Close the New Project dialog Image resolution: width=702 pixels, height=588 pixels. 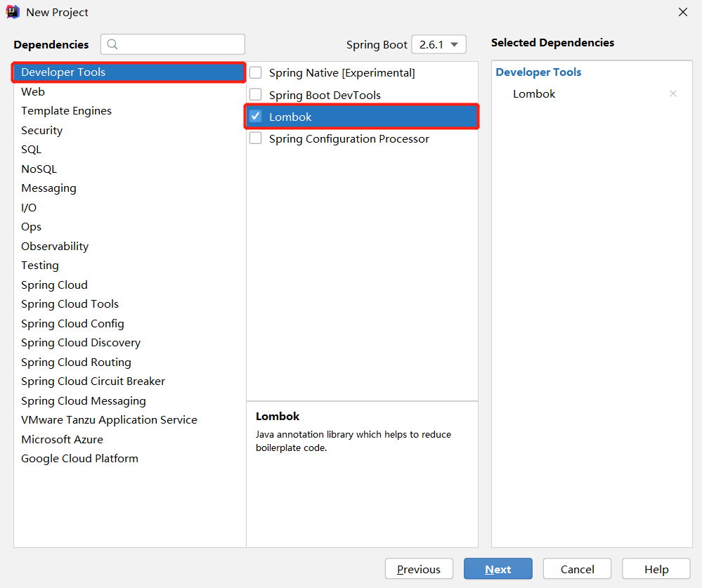pyautogui.click(x=683, y=12)
